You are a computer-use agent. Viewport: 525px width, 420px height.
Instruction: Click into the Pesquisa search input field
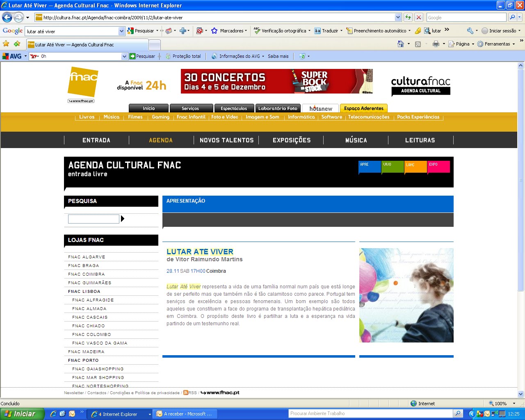[x=94, y=219]
